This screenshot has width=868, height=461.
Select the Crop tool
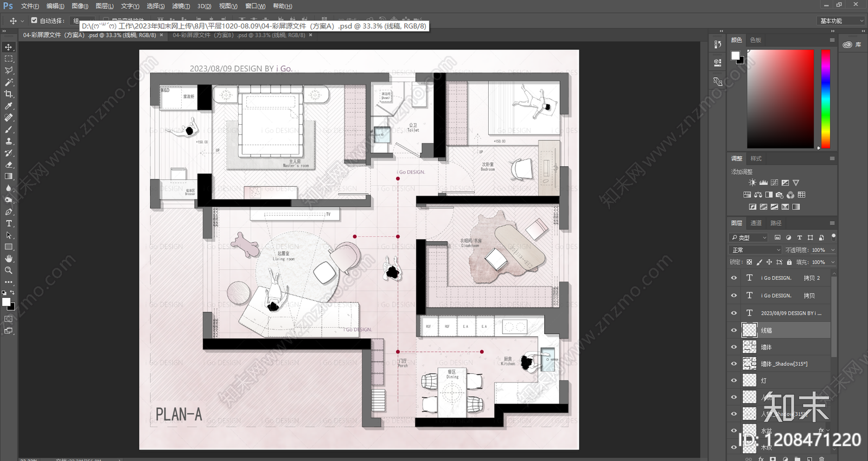(x=9, y=94)
